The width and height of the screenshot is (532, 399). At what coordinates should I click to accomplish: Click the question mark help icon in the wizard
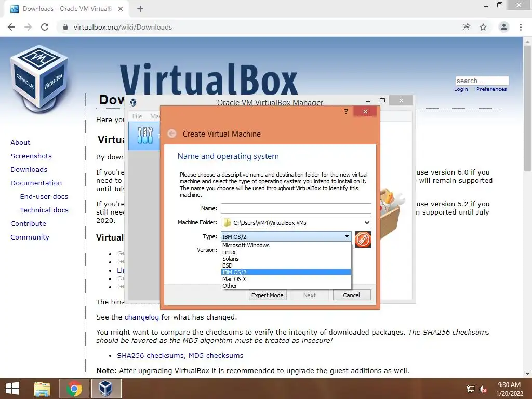[345, 111]
